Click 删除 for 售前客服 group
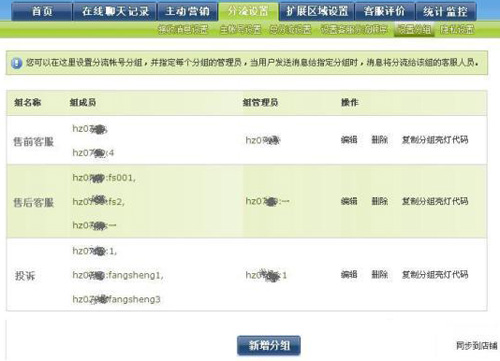The height and width of the screenshot is (361, 500). [x=380, y=140]
